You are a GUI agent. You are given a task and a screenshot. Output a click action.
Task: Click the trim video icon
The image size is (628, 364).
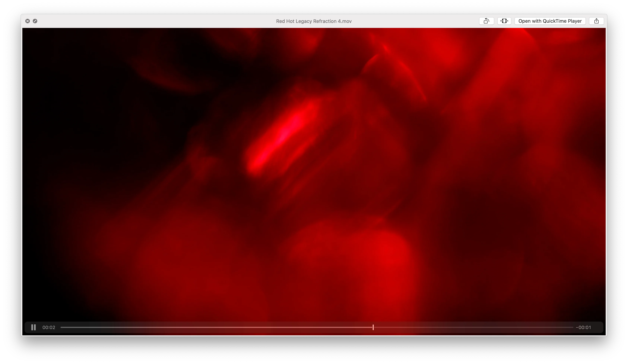click(504, 21)
